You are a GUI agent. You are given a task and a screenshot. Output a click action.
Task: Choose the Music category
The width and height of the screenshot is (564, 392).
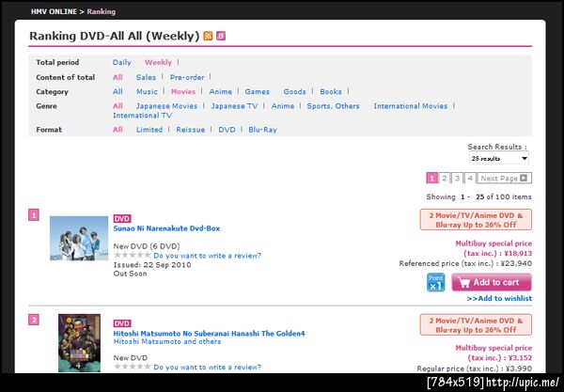(147, 92)
